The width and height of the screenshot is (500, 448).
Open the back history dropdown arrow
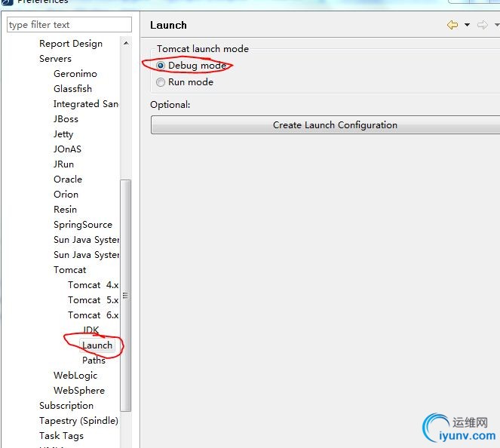467,25
